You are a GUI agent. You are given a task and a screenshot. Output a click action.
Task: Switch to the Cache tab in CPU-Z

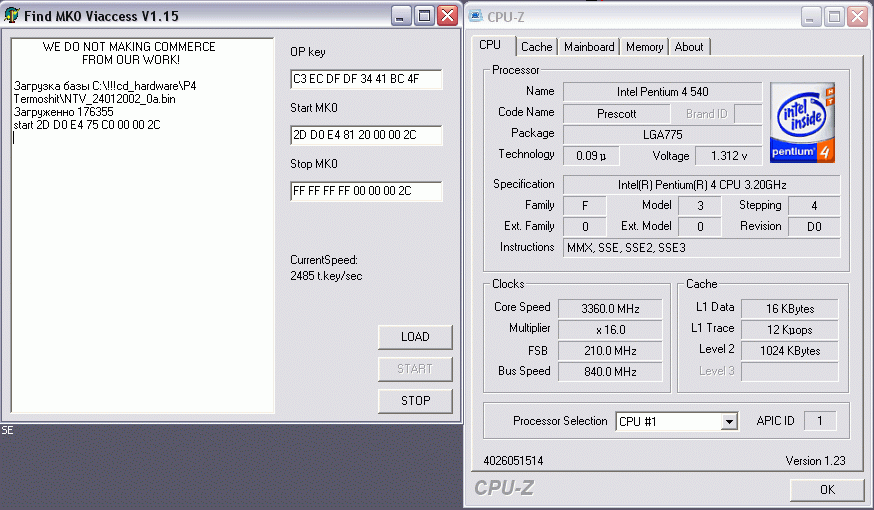pos(536,47)
